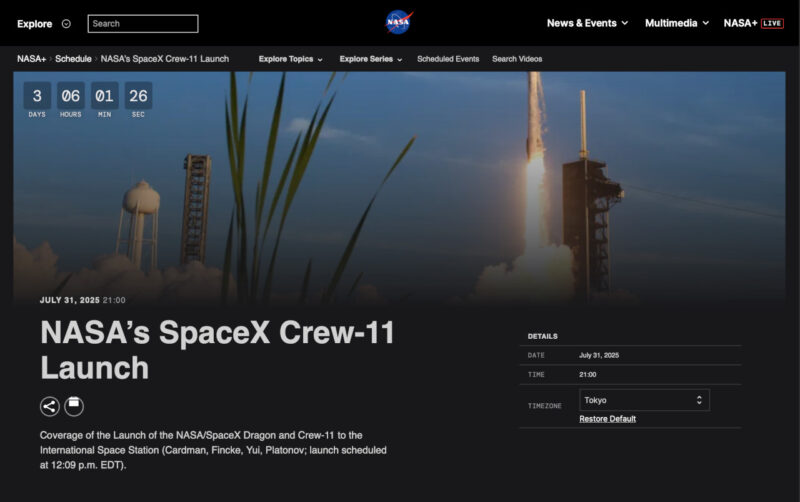The height and width of the screenshot is (502, 800).
Task: Focus the Search input field
Action: coord(143,23)
